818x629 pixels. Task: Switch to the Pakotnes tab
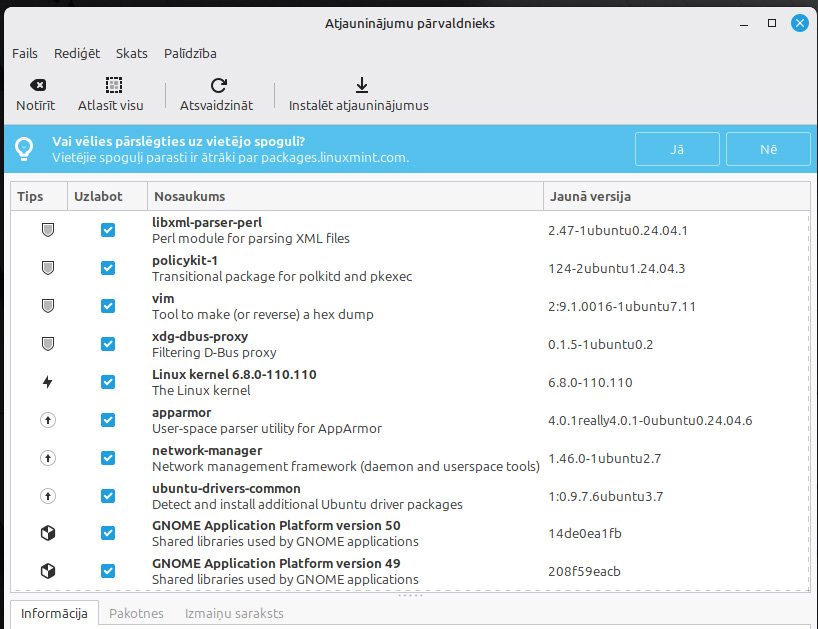(136, 613)
